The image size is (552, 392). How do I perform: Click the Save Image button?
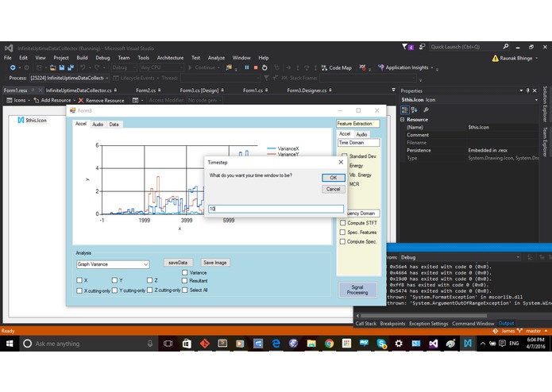point(215,263)
